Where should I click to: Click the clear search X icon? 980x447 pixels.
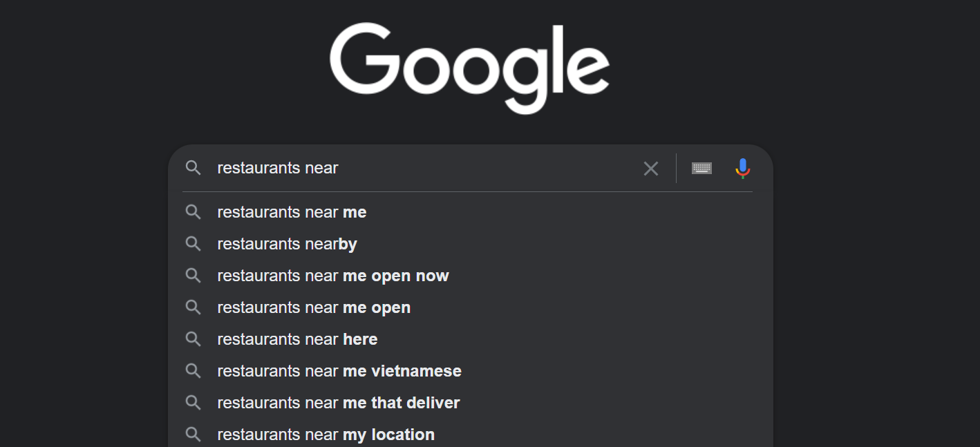[x=650, y=169]
